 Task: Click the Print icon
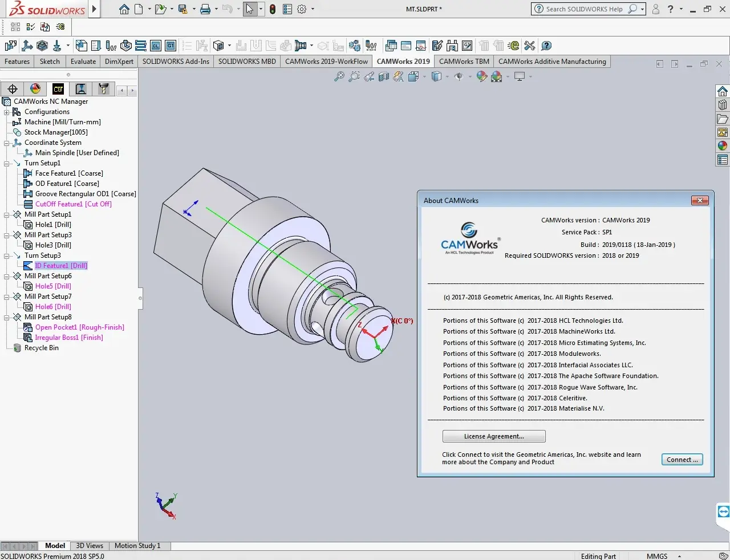[x=205, y=9]
